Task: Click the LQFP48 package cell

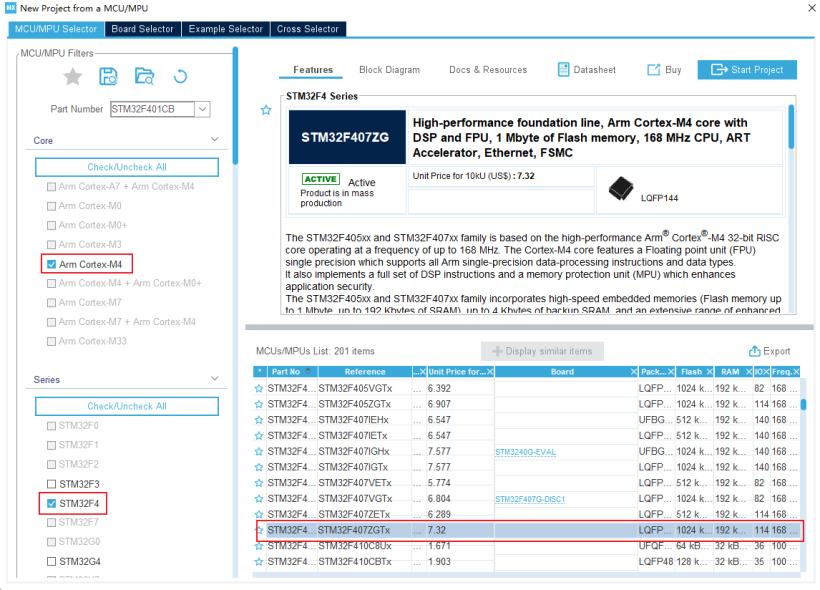Action: pyautogui.click(x=655, y=562)
